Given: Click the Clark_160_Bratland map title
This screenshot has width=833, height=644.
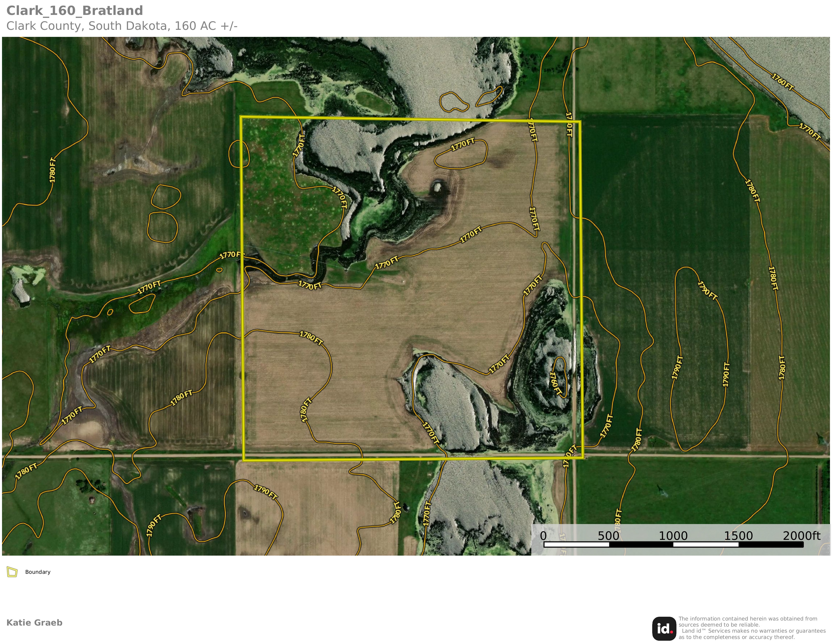Looking at the screenshot, I should pyautogui.click(x=75, y=11).
